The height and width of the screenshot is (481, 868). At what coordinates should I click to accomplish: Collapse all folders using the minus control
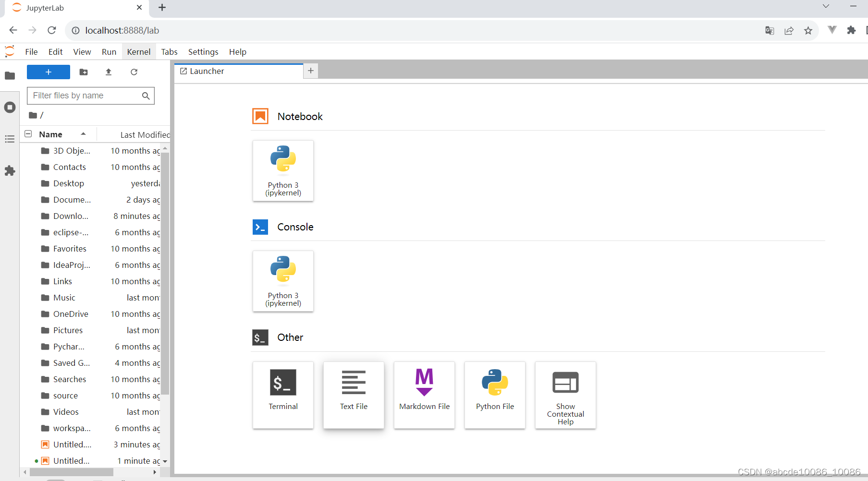click(x=28, y=133)
